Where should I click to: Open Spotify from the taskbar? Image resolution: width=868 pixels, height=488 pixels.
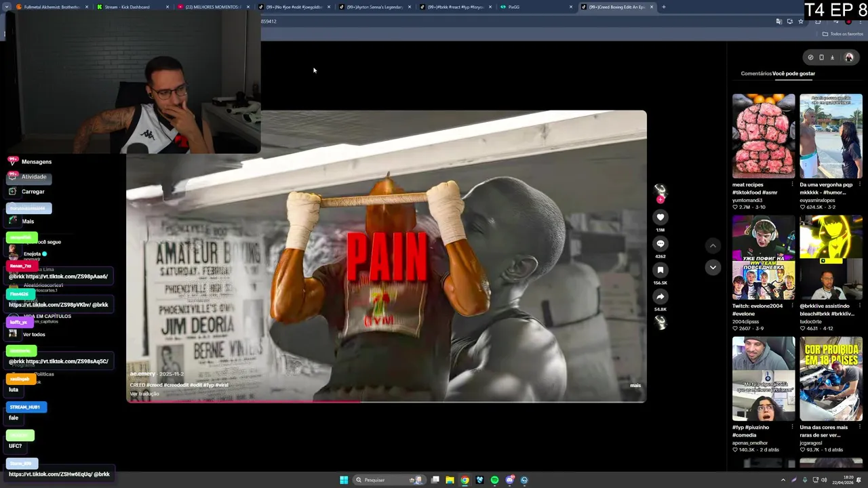pos(494,480)
